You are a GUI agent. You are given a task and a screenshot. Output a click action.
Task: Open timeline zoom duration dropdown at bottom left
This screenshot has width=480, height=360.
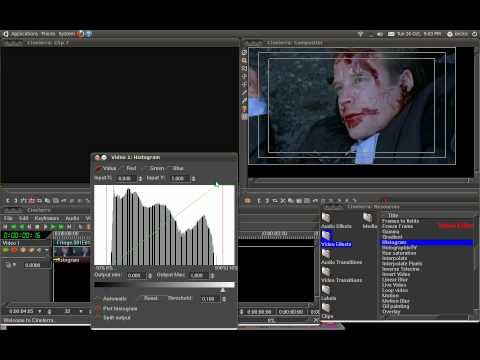pyautogui.click(x=40, y=311)
